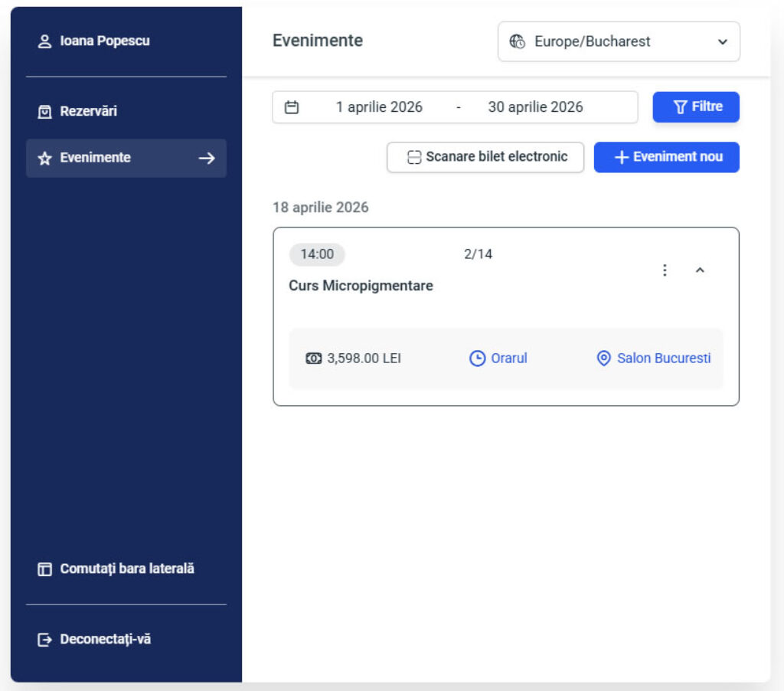Click the location pin icon beside Salon Bucuresti
Screen dimensions: 784x691
[x=603, y=358]
